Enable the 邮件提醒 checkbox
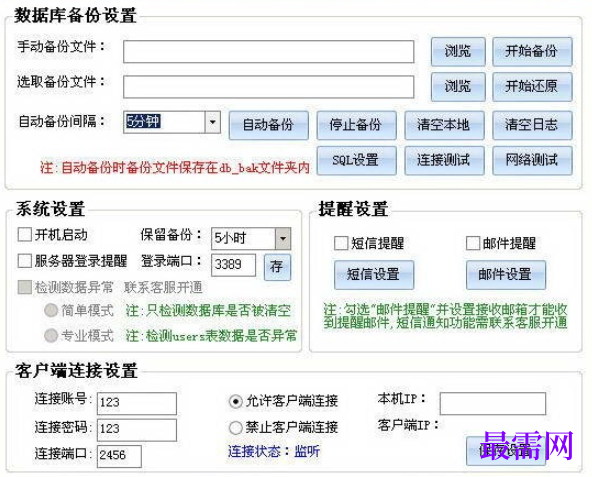Viewport: 592px width, 477px height. pos(473,243)
